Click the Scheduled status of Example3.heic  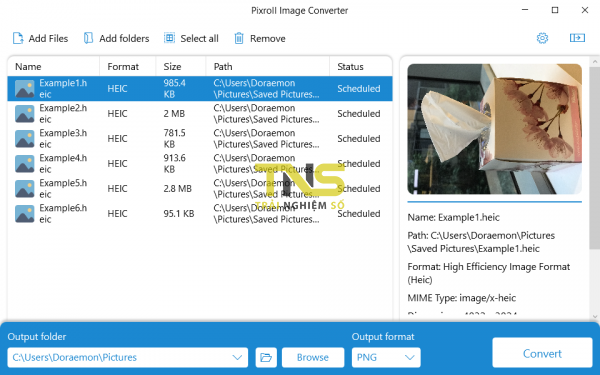tap(359, 139)
